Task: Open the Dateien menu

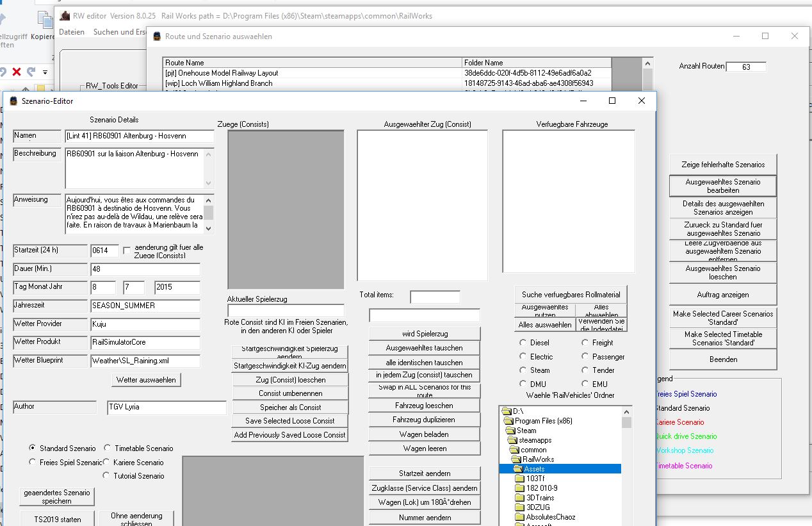Action: [x=72, y=32]
